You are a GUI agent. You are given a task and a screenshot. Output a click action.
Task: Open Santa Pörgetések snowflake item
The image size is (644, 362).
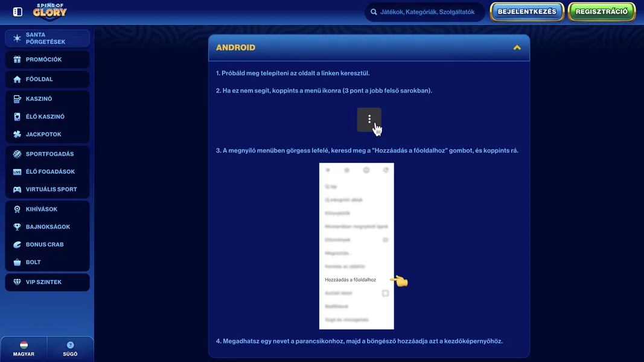click(x=17, y=39)
